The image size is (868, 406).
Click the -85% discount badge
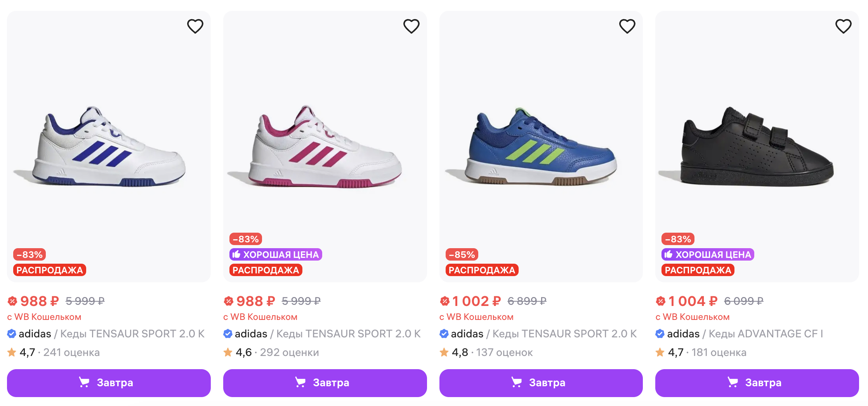coord(462,254)
